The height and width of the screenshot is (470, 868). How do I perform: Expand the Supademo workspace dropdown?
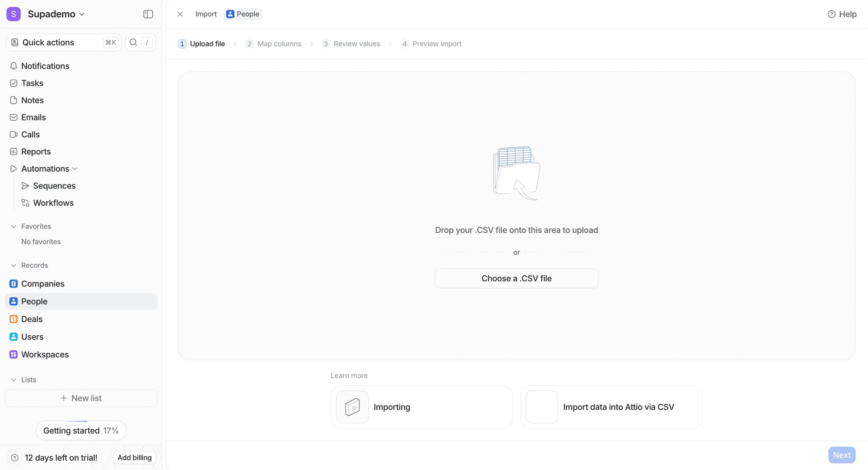click(x=82, y=14)
